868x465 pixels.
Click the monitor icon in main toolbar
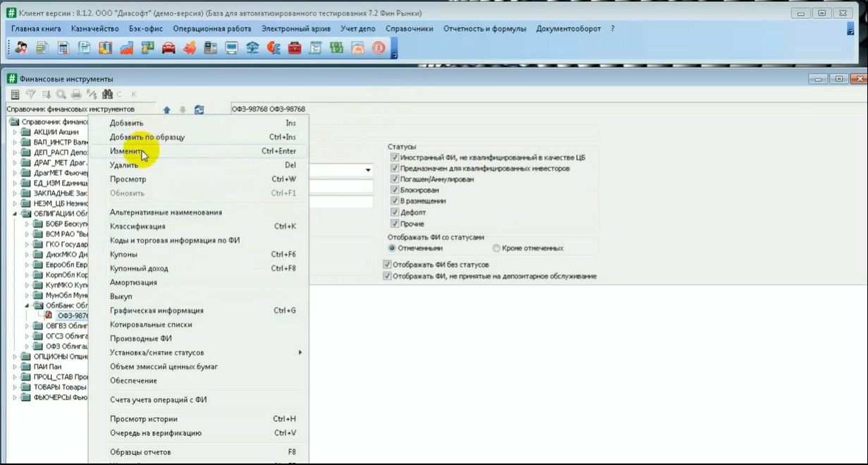point(231,48)
